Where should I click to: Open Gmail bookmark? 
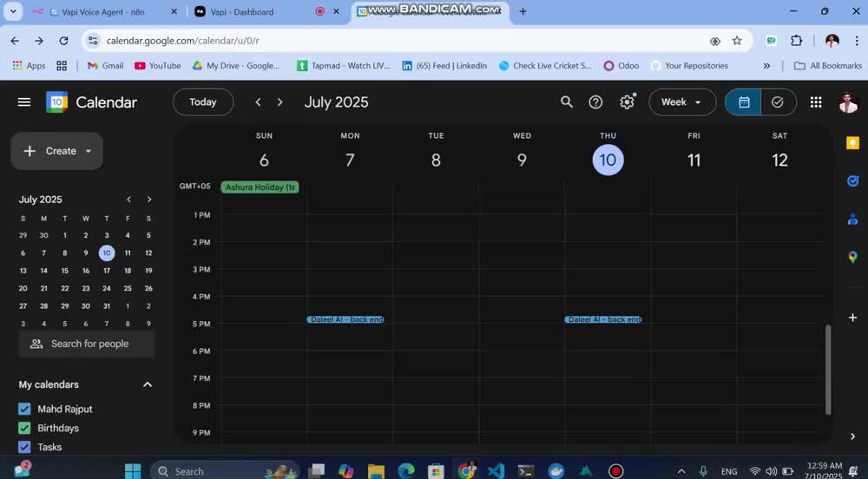point(105,66)
